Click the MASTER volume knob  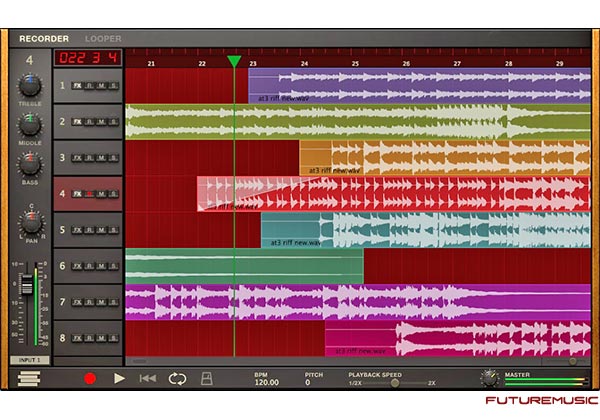[x=490, y=379]
